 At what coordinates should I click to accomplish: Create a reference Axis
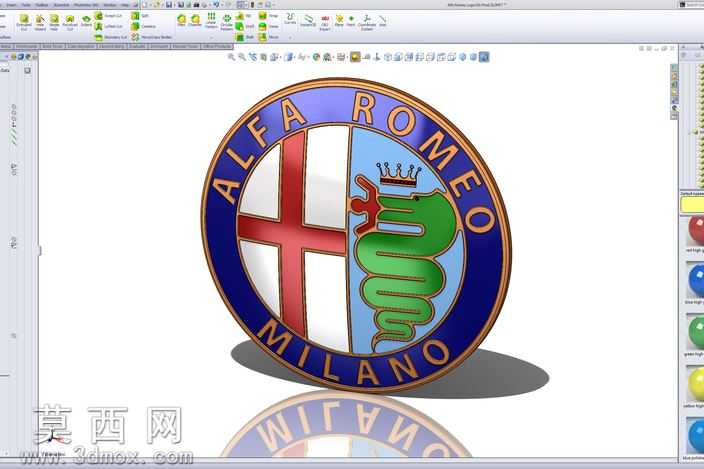click(383, 21)
